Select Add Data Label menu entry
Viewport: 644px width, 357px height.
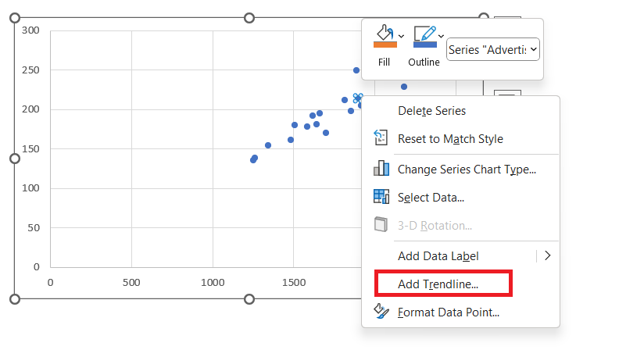click(438, 256)
